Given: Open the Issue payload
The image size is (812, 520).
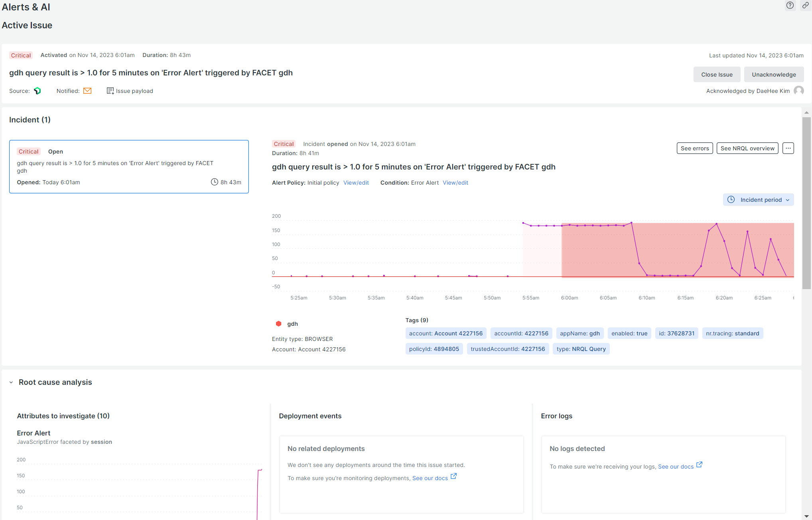Looking at the screenshot, I should coord(130,91).
